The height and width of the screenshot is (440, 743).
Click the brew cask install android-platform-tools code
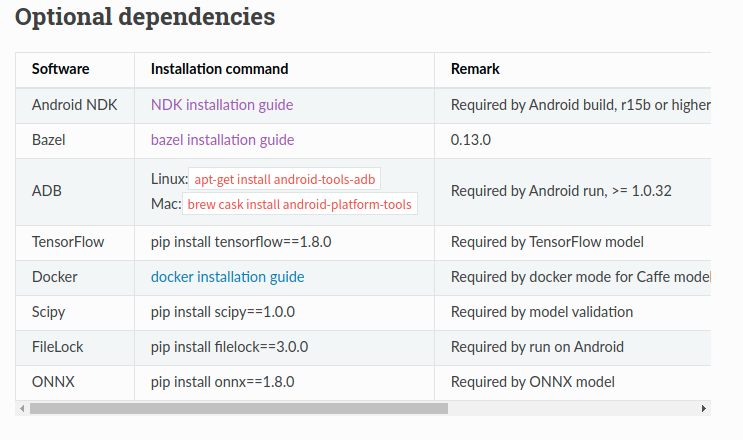[x=299, y=204]
